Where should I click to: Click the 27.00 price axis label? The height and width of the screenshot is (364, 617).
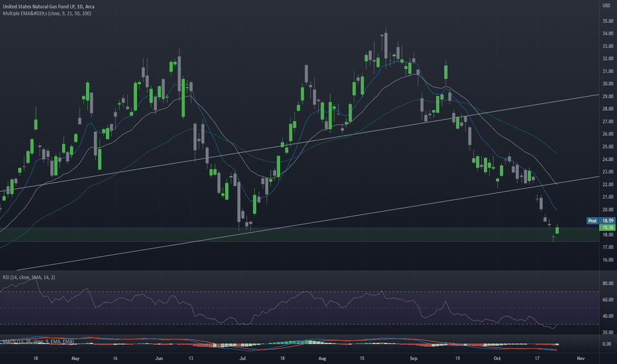pos(608,122)
